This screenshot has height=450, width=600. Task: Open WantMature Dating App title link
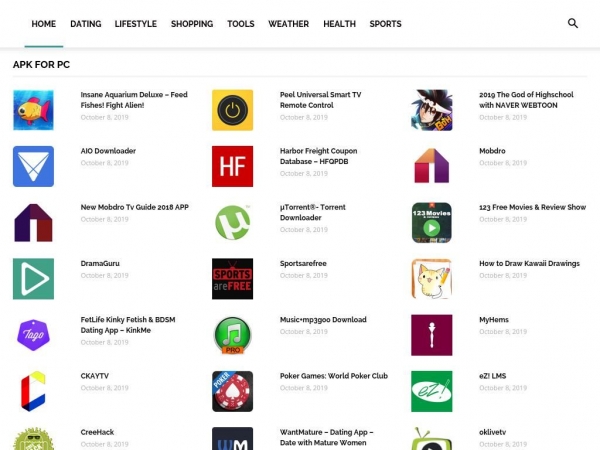tap(326, 437)
